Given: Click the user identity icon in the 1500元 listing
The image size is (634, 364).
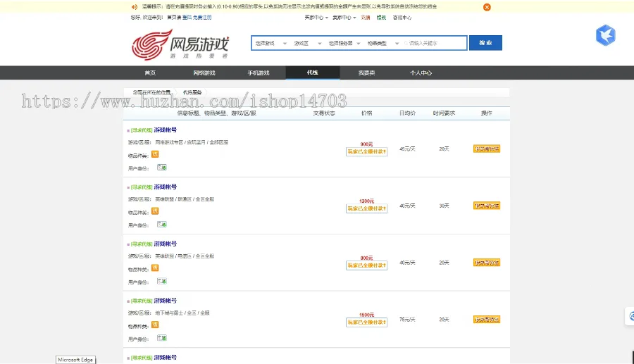Looking at the screenshot, I should [162, 339].
